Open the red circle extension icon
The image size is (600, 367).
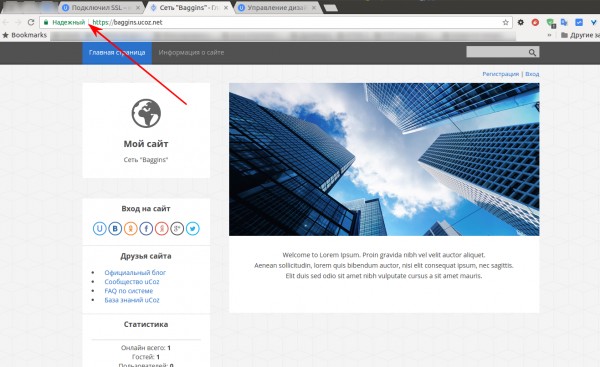click(x=535, y=22)
